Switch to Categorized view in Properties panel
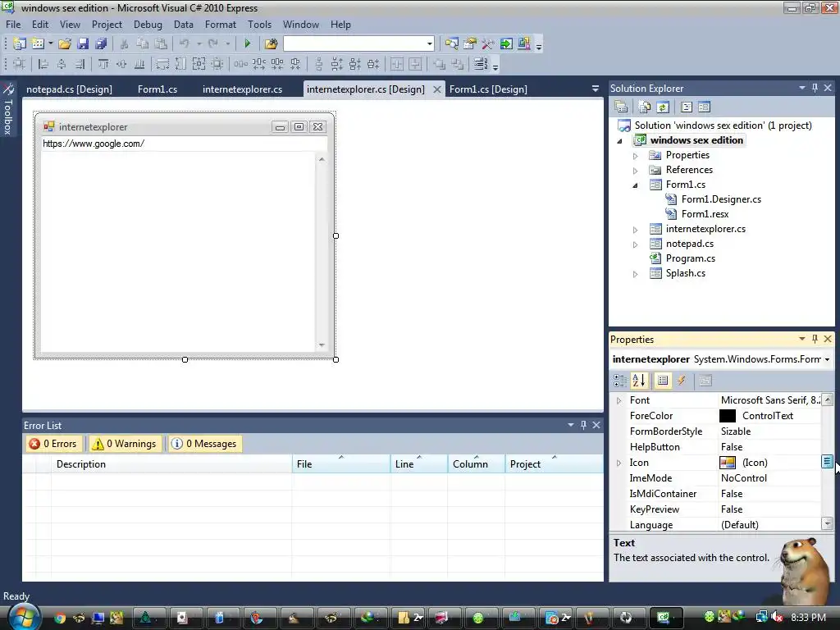 [620, 381]
